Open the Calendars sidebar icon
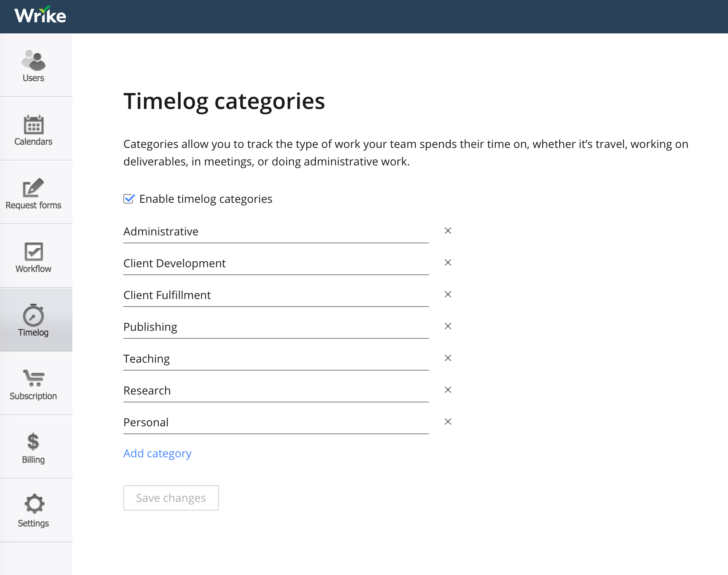 [33, 124]
